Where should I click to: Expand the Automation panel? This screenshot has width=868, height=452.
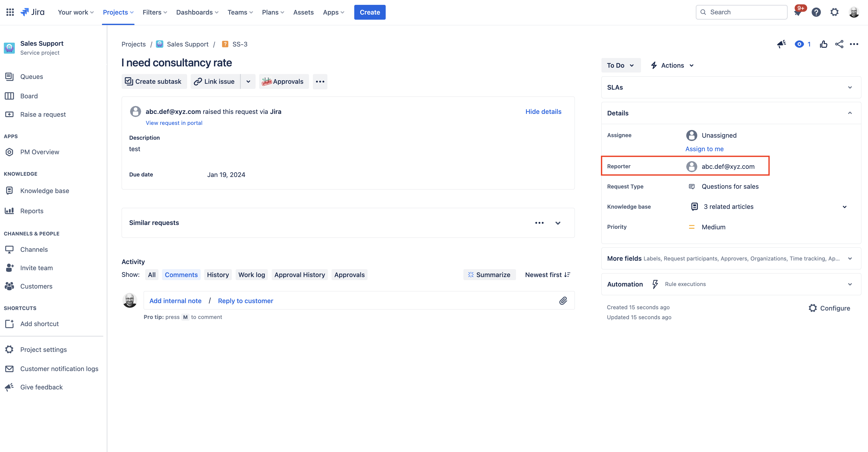[x=850, y=284]
